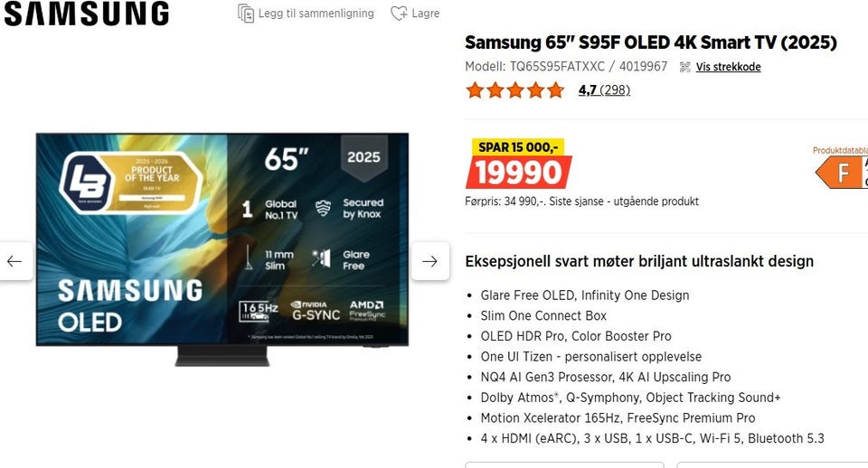The height and width of the screenshot is (468, 868).
Task: Click the model number TQ65S95FATXXC text
Action: 557,67
